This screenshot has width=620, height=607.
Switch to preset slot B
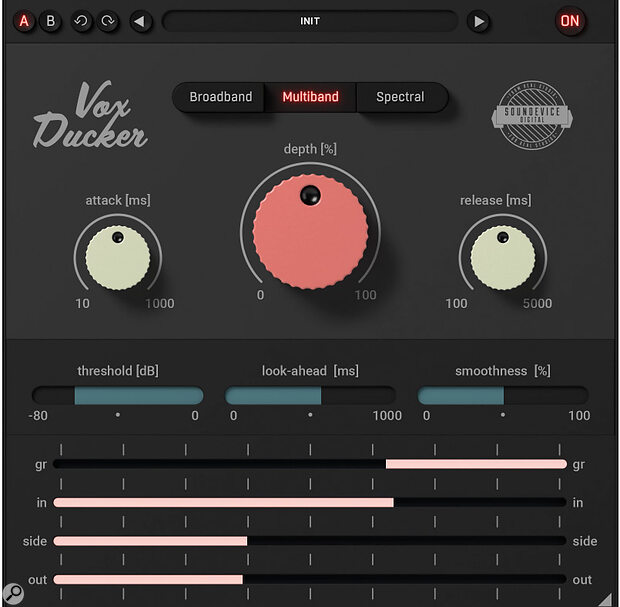pyautogui.click(x=51, y=21)
